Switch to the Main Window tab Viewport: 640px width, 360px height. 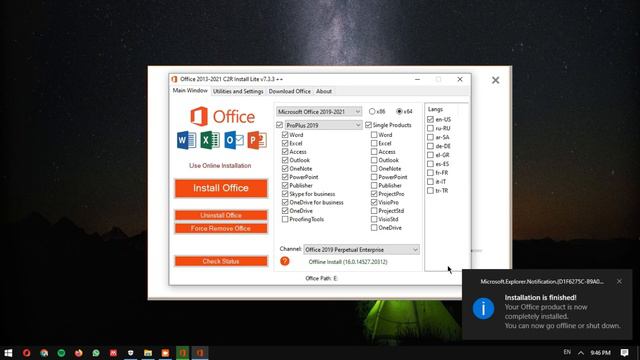point(190,91)
